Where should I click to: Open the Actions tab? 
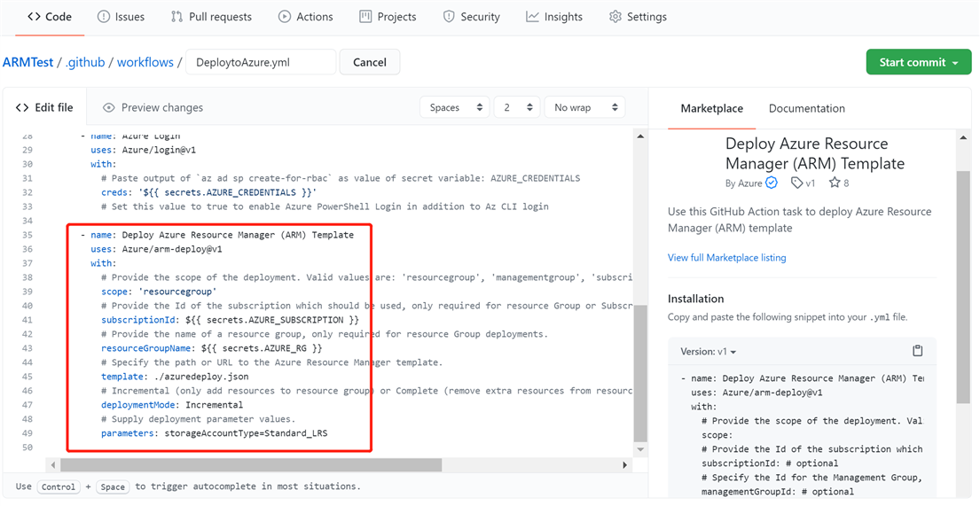pyautogui.click(x=306, y=17)
